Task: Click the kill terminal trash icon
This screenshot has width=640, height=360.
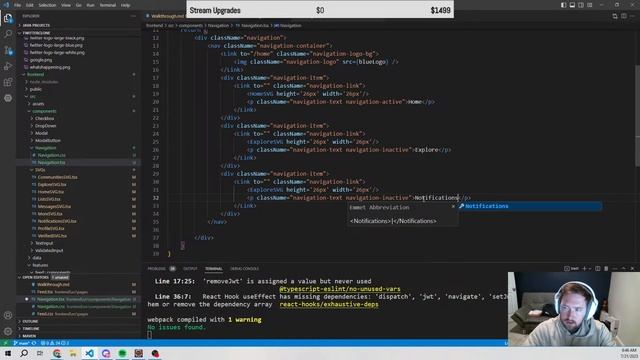Action: coord(606,269)
